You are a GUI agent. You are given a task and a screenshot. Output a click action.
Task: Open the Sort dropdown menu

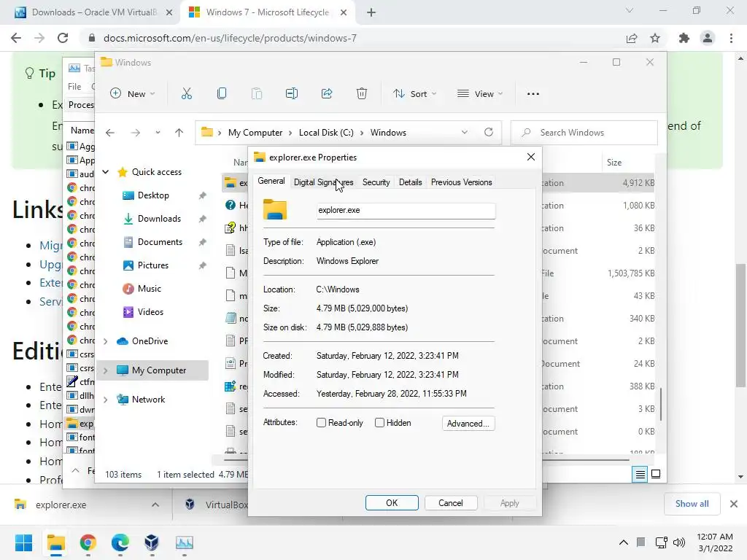pos(414,94)
